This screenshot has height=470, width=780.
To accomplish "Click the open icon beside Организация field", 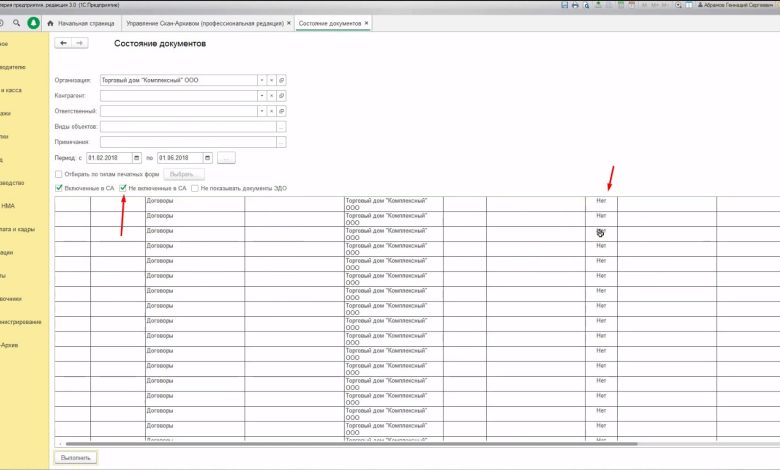I will pyautogui.click(x=281, y=80).
